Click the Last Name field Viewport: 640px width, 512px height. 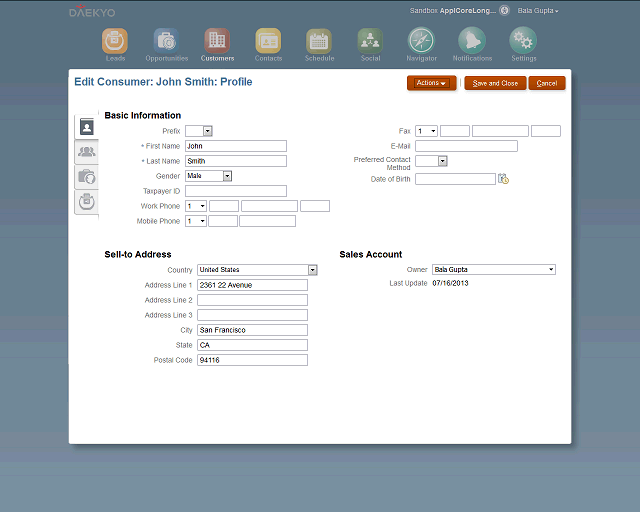tap(236, 161)
